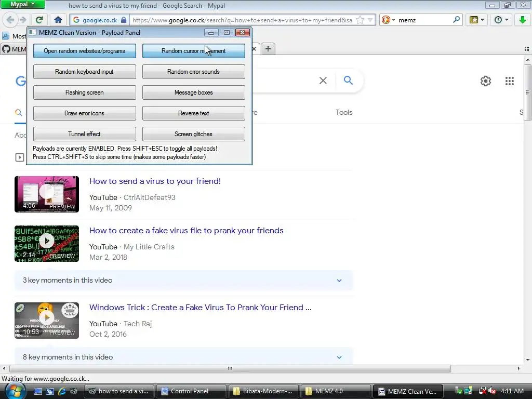Image resolution: width=532 pixels, height=399 pixels.
Task: Click the search bar magnifier icon
Action: tap(456, 20)
